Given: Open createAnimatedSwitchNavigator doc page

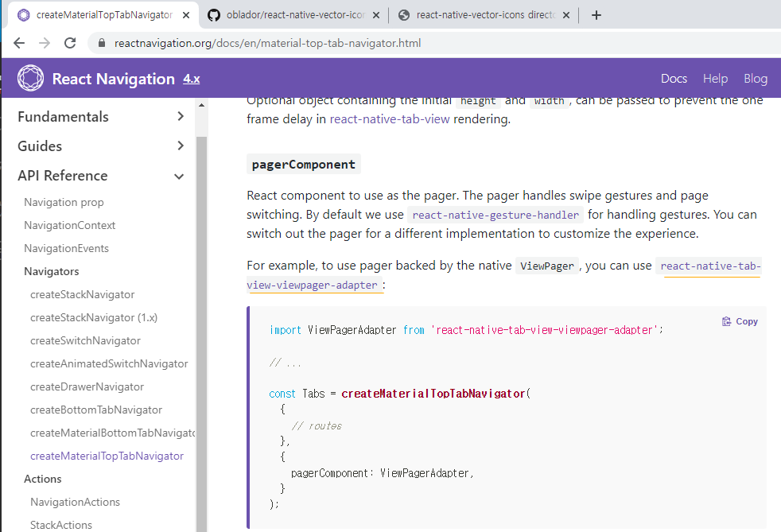Looking at the screenshot, I should coord(109,363).
